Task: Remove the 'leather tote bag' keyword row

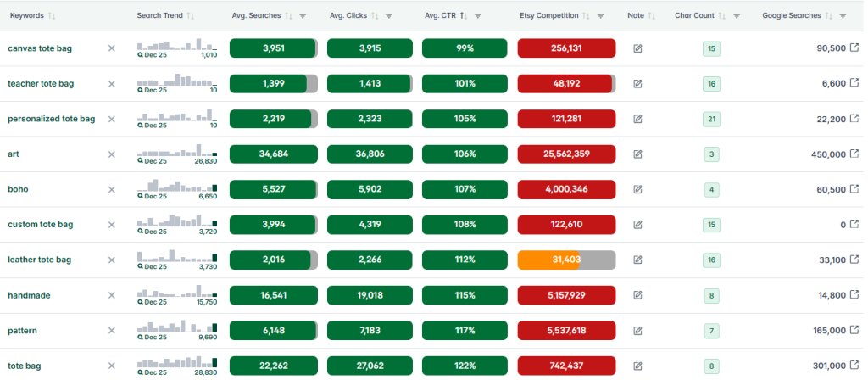Action: pos(111,260)
